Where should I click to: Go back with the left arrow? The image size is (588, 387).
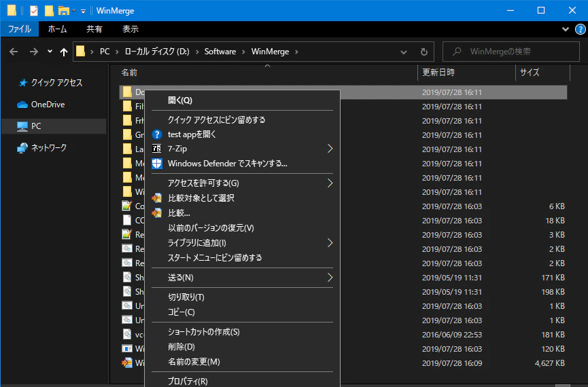(x=14, y=52)
